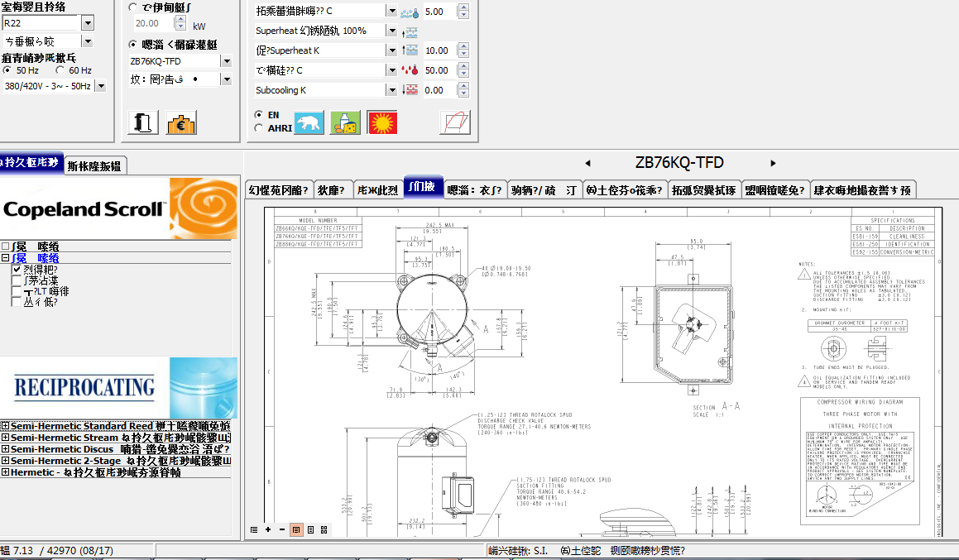959x560 pixels.
Task: Click the 50.00 value input field
Action: 439,70
